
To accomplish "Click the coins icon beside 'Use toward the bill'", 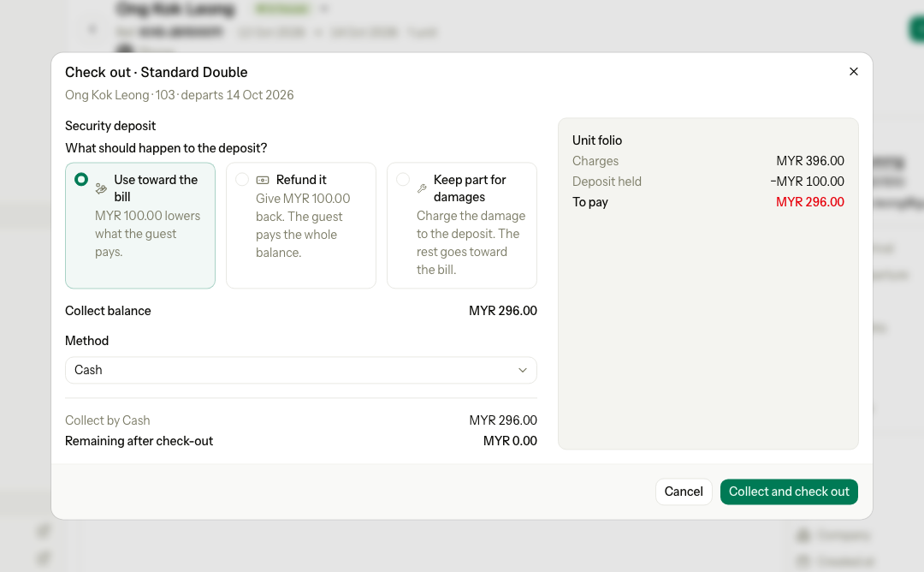I will point(101,188).
